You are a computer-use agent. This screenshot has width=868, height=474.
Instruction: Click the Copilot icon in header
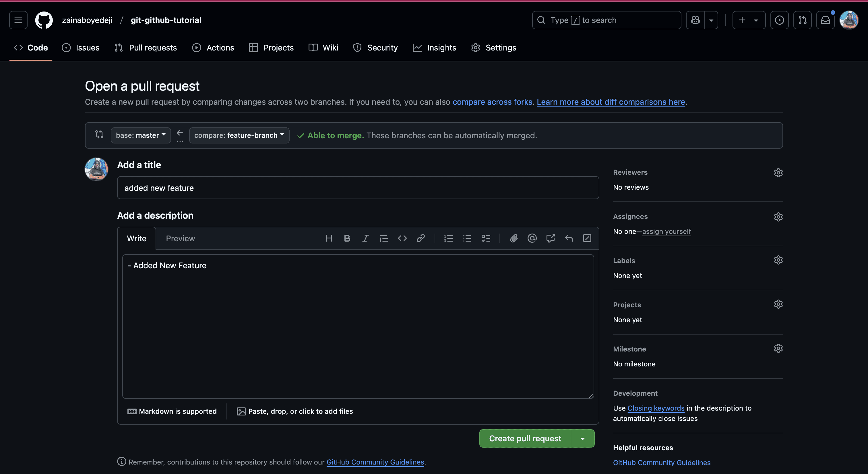coord(695,20)
